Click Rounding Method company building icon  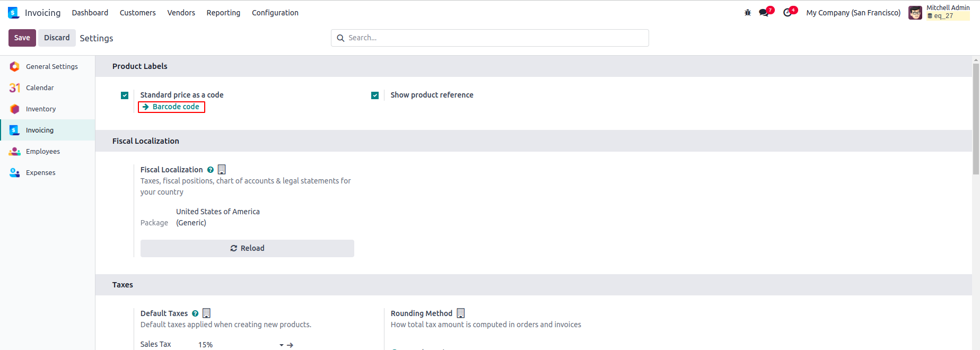click(461, 313)
